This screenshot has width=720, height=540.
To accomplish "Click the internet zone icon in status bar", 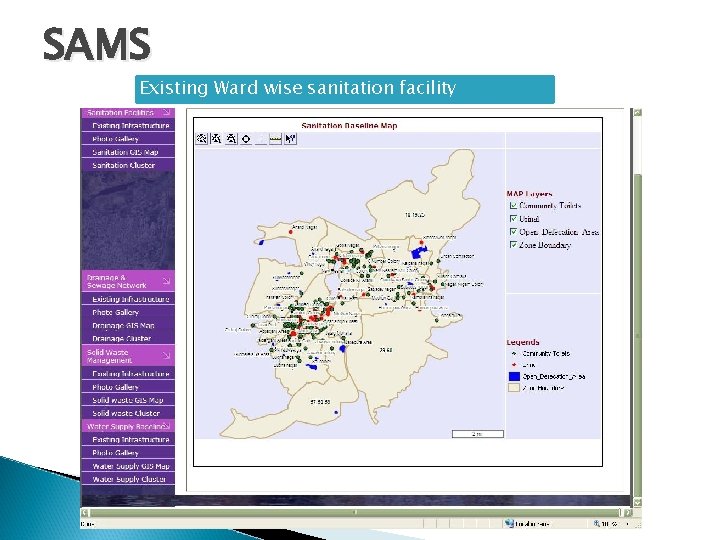I will (x=509, y=523).
